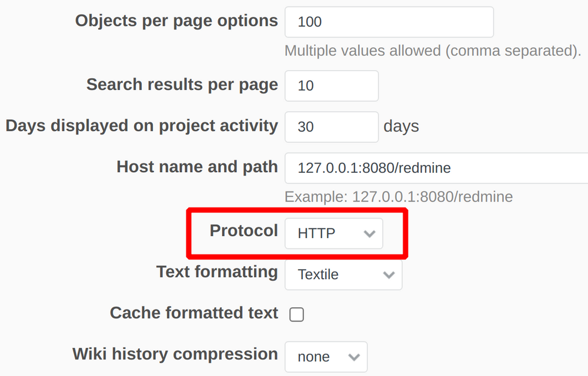Click the Text formatting chevron arrow
The image size is (588, 376).
point(389,274)
